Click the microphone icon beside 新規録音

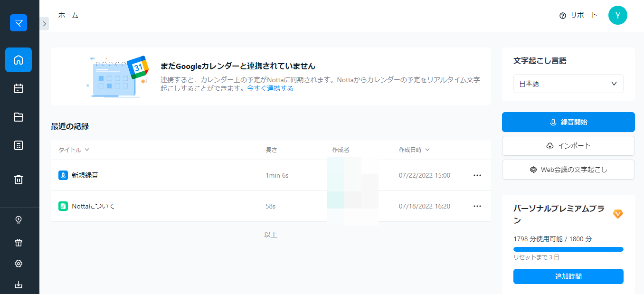(63, 175)
